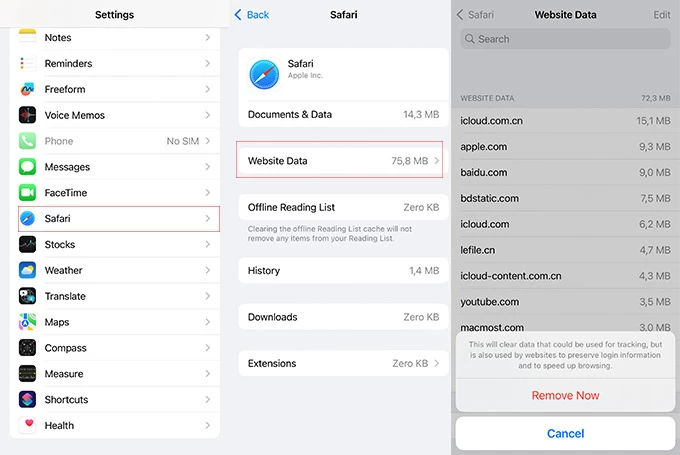Click the Safari compass icon in Settings list

27,219
